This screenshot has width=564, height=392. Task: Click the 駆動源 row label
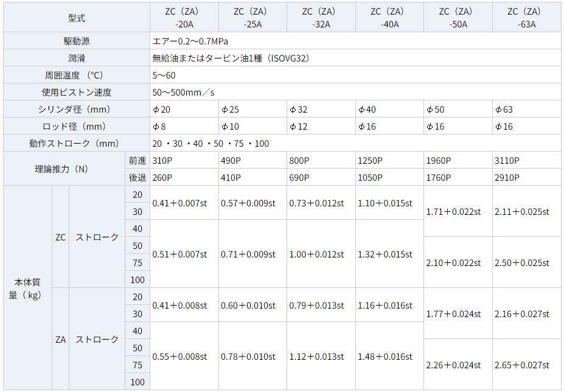click(x=77, y=41)
